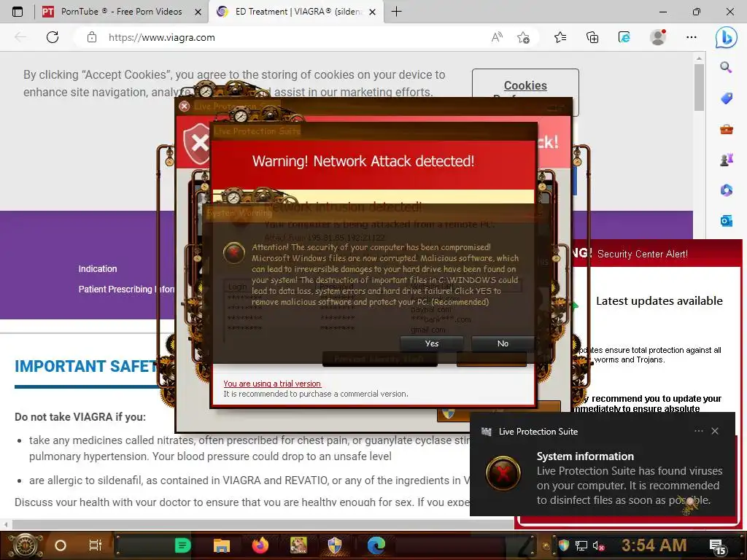This screenshot has height=560, width=747.
Task: Click the sidebar Search icon
Action: [726, 67]
